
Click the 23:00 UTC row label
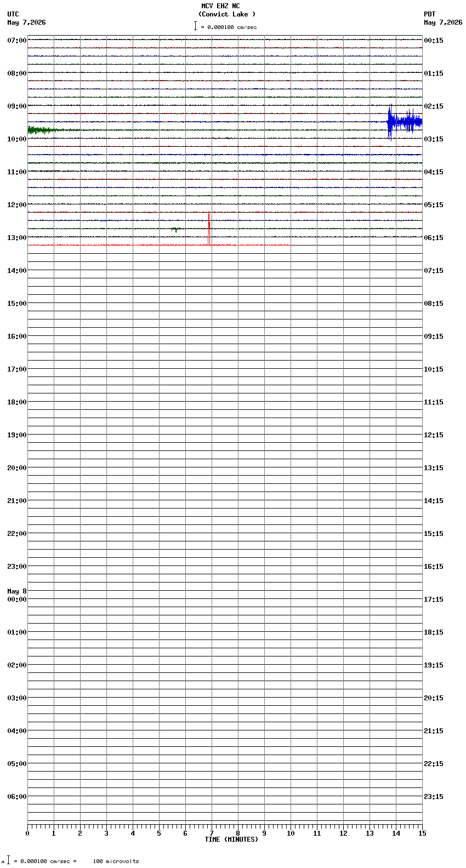point(17,567)
